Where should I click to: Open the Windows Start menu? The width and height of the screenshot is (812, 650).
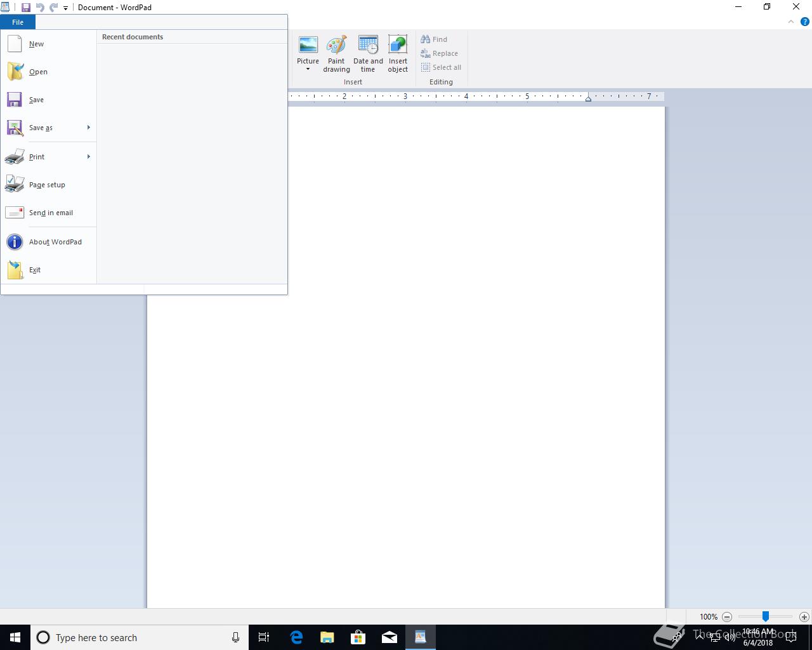[15, 637]
